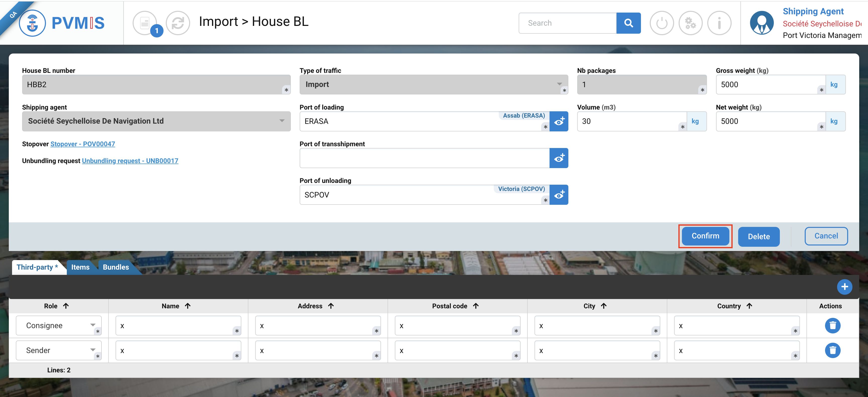Click the refresh arrows icon
868x397 pixels.
pos(178,23)
